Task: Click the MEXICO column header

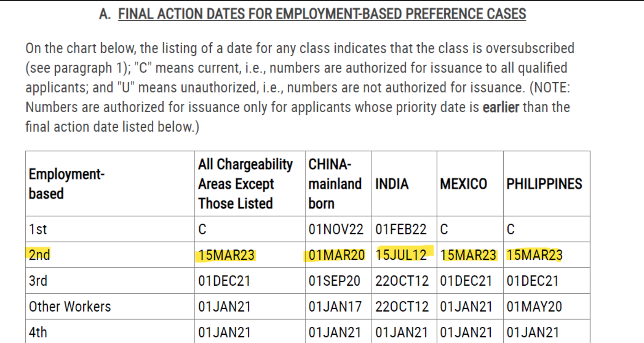Action: [464, 184]
